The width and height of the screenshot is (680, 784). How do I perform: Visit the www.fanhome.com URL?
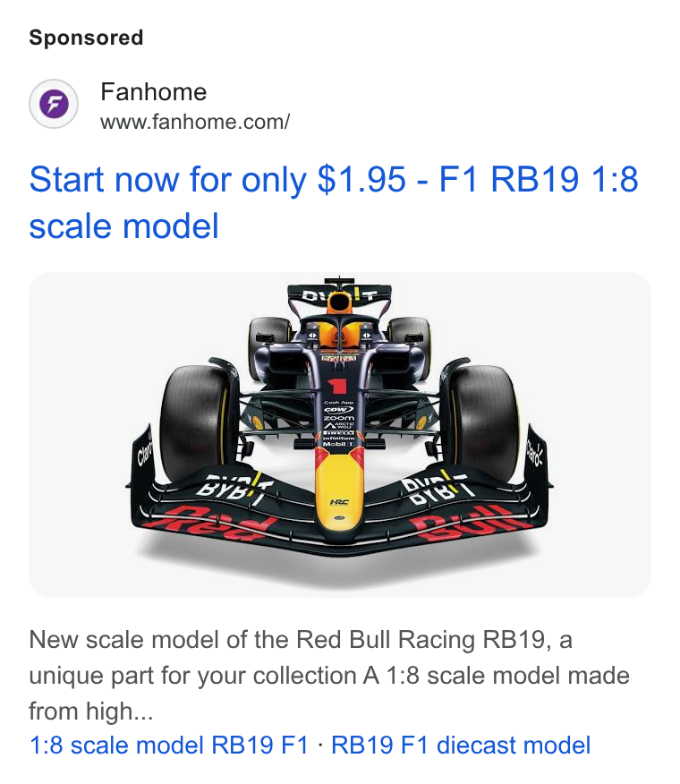tap(195, 122)
